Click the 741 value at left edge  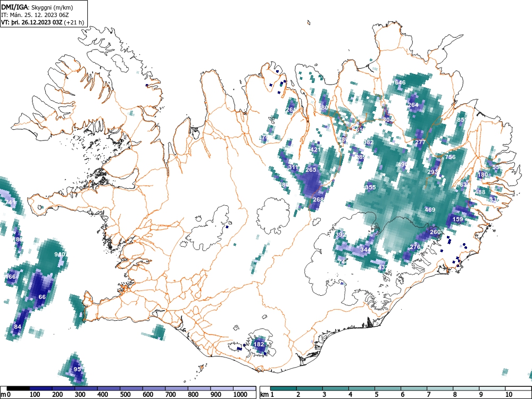(x=11, y=203)
